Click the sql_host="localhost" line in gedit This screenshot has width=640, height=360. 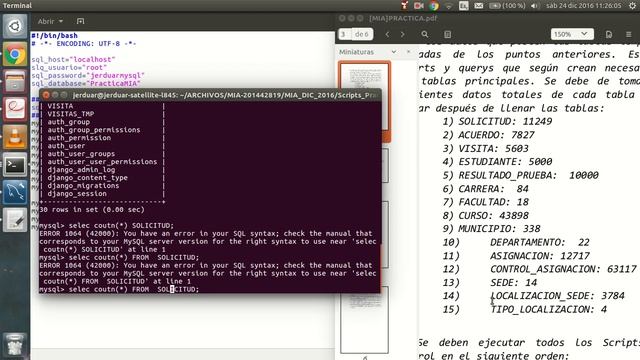point(73,60)
